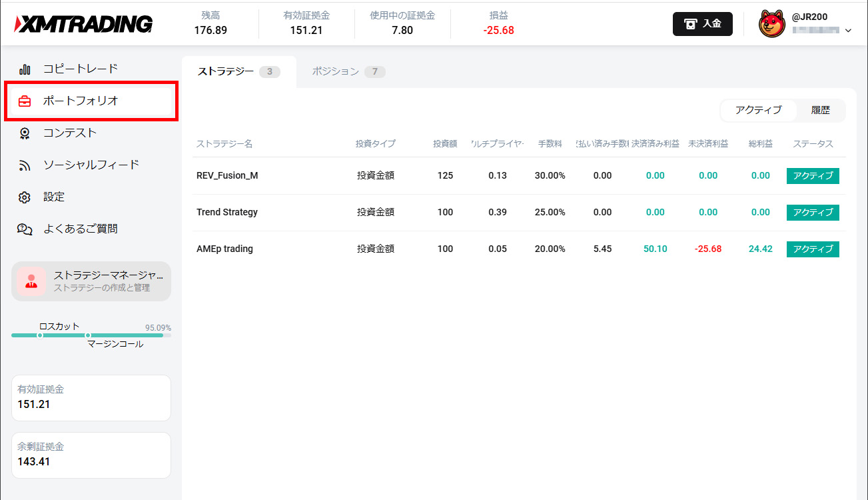Screen dimensions: 868x500
Task: Click the settings gear icon
Action: pyautogui.click(x=25, y=197)
